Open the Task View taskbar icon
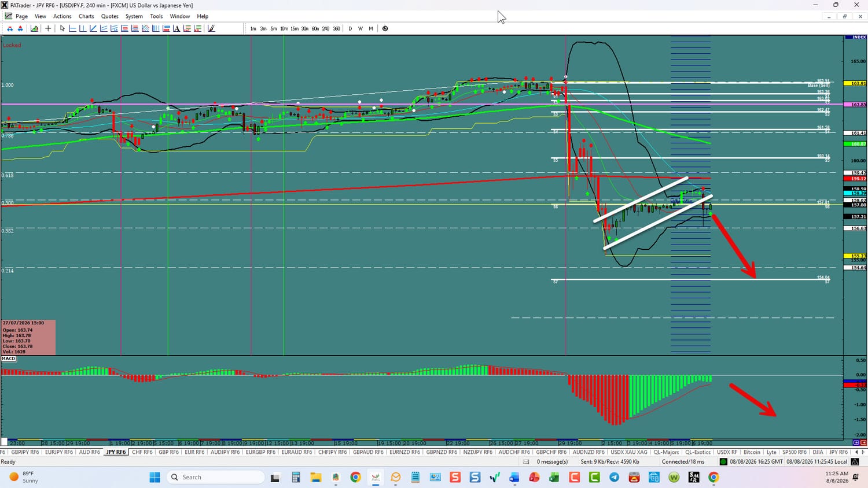The height and width of the screenshot is (488, 868). click(275, 477)
